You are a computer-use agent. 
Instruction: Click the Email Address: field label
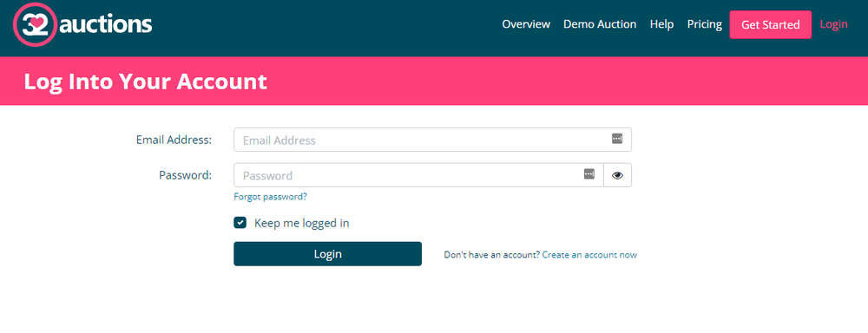[x=174, y=140]
